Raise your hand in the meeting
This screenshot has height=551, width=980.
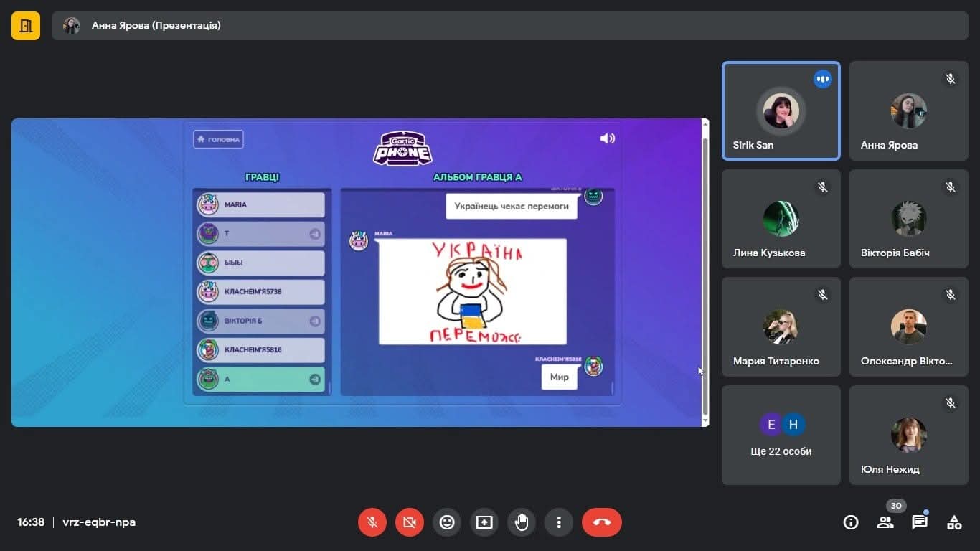522,522
